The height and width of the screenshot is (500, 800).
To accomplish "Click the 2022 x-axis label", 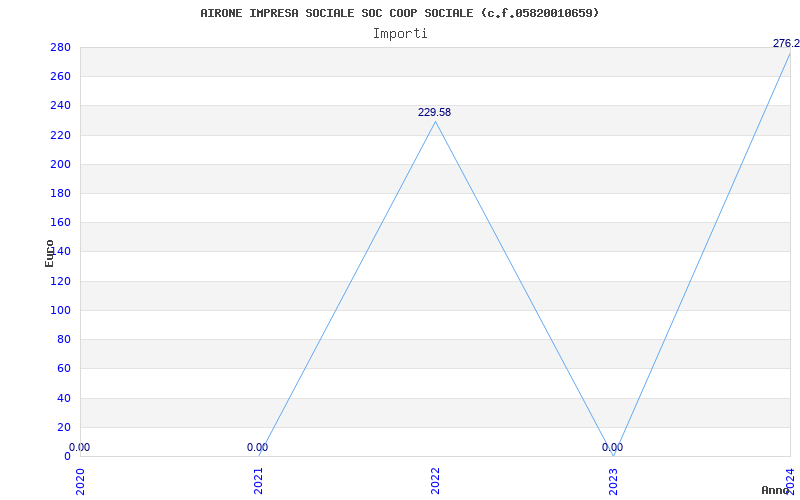I will tap(435, 481).
